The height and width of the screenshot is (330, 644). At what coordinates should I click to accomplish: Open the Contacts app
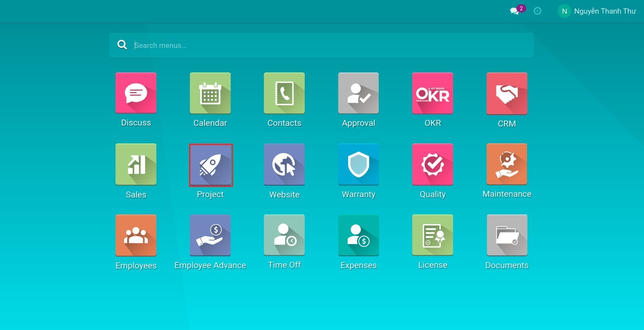click(284, 93)
